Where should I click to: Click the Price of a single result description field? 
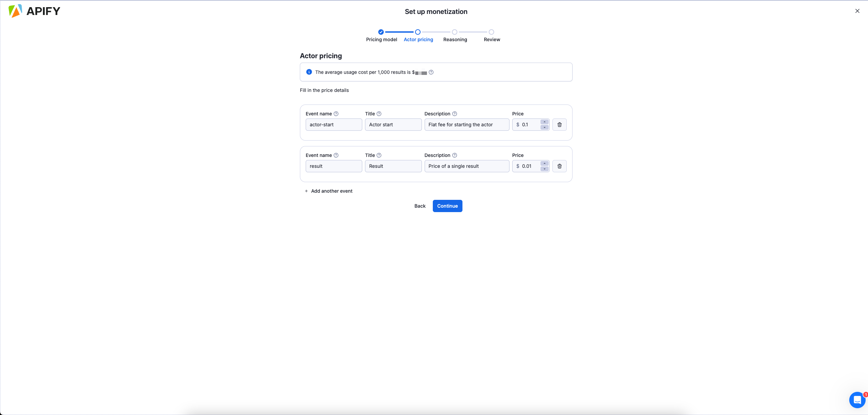tap(467, 166)
